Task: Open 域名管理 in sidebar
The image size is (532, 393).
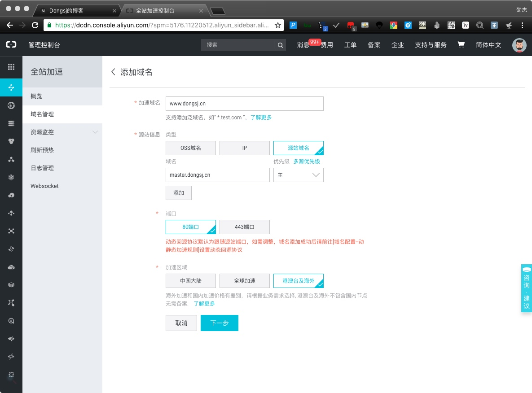Action: [62, 114]
